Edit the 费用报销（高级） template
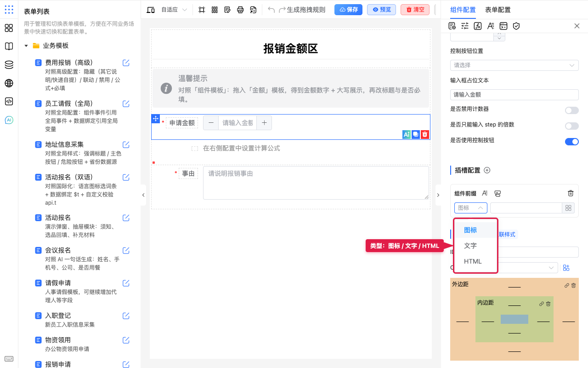Image resolution: width=588 pixels, height=368 pixels. (126, 63)
